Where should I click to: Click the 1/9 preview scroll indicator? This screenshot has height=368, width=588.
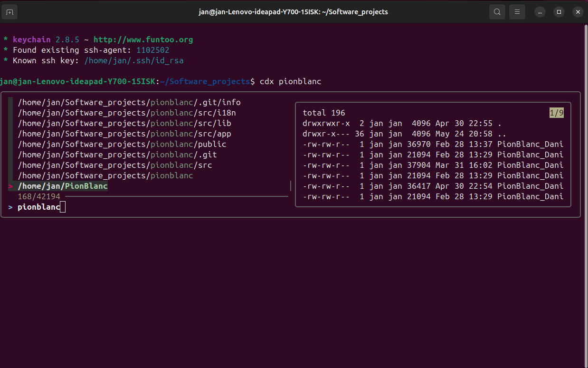click(556, 113)
